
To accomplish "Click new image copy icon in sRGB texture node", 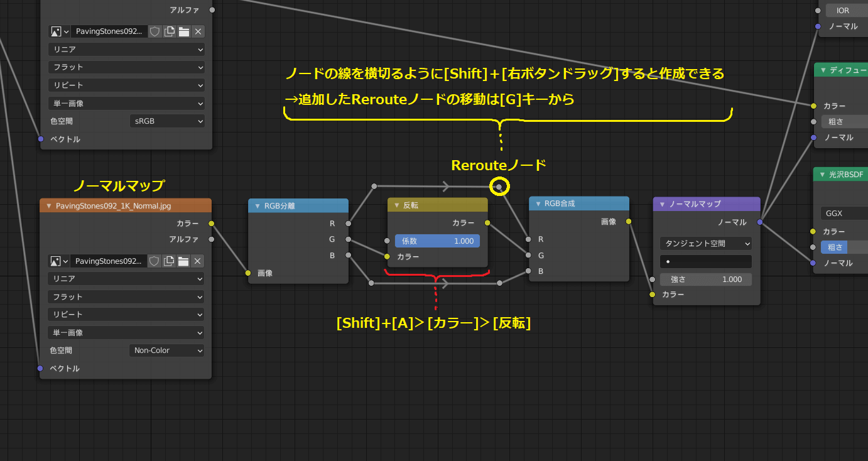I will pyautogui.click(x=169, y=31).
